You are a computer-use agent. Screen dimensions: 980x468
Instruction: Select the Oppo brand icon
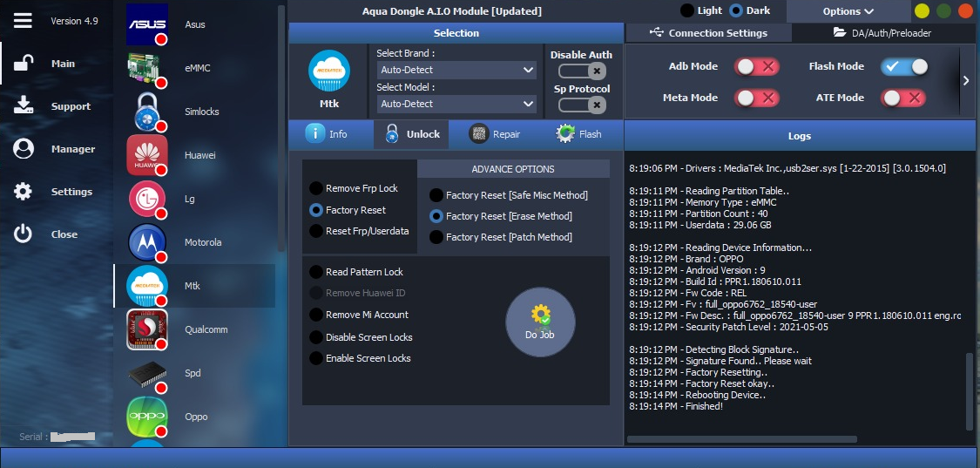tap(147, 417)
